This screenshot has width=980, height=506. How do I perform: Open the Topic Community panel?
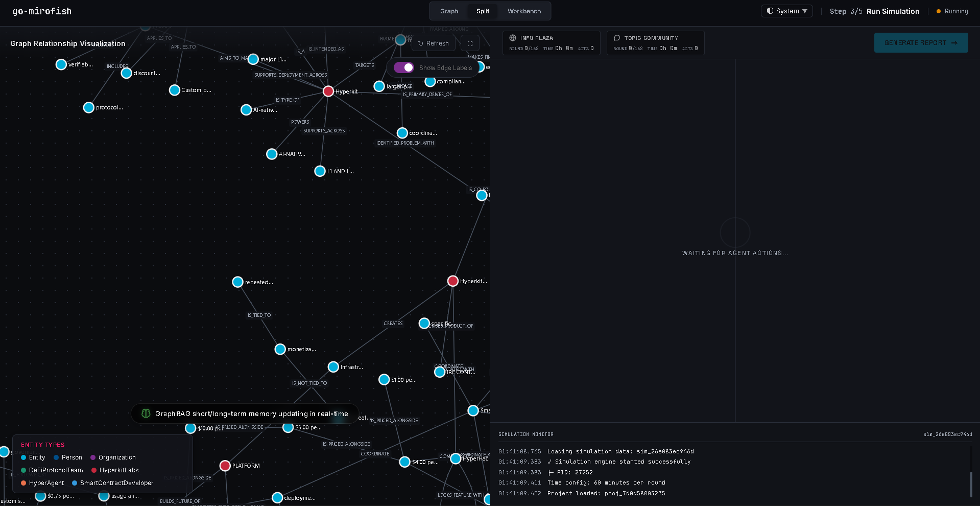655,43
